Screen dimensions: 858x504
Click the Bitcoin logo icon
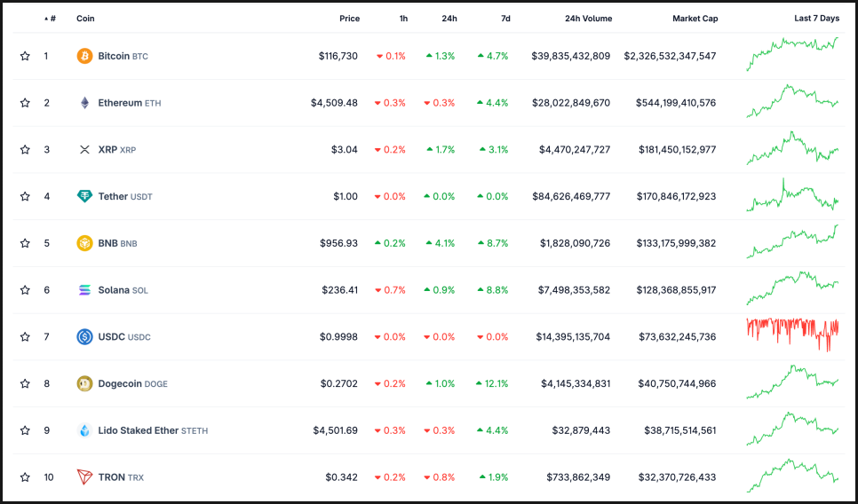[84, 56]
